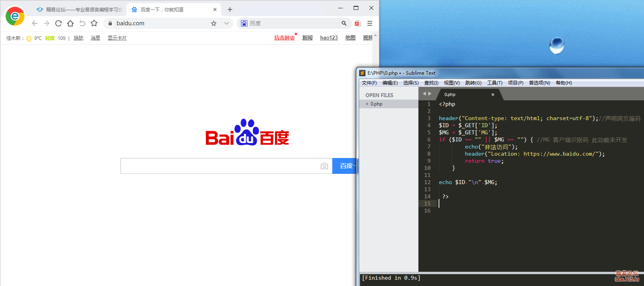Bookmark page with star in address bar
Screen dimensions: 644x286
pyautogui.click(x=214, y=23)
